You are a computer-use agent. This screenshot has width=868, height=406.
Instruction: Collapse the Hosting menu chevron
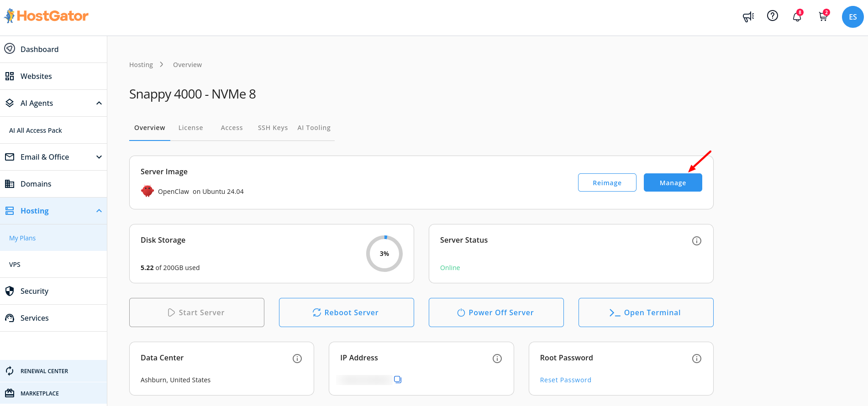[99, 211]
